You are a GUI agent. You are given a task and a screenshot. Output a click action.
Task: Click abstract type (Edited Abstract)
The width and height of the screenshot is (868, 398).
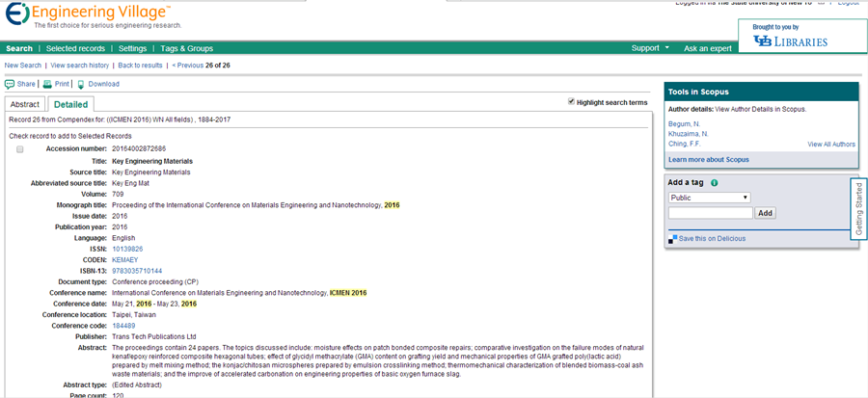(137, 385)
